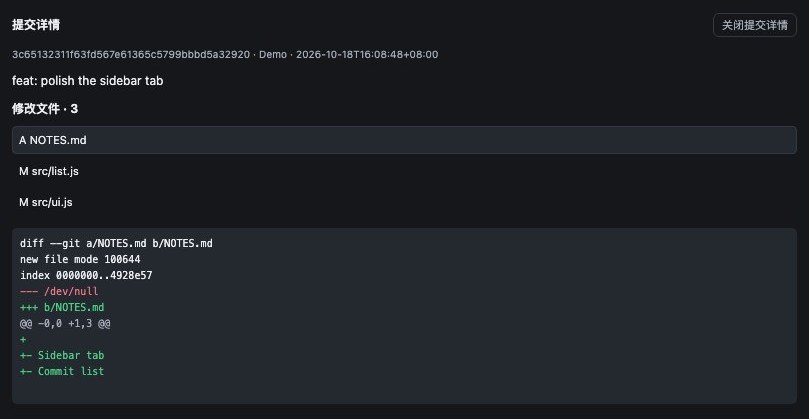Click the author name Demo

273,55
